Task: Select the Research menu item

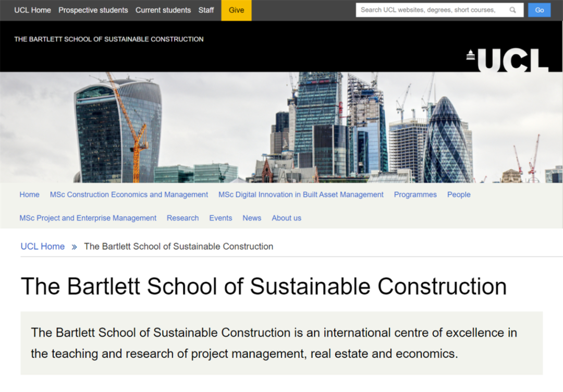Action: click(x=183, y=218)
